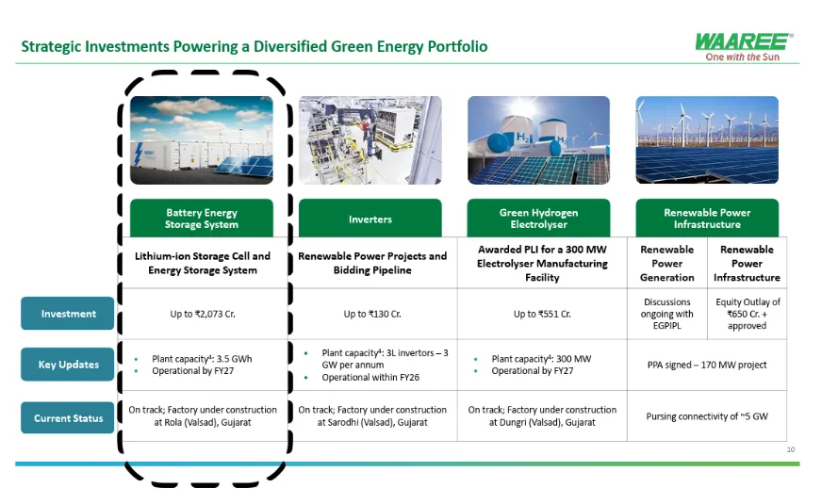Click the Battery Energy Storage System header
This screenshot has width=838, height=504.
pos(202,219)
